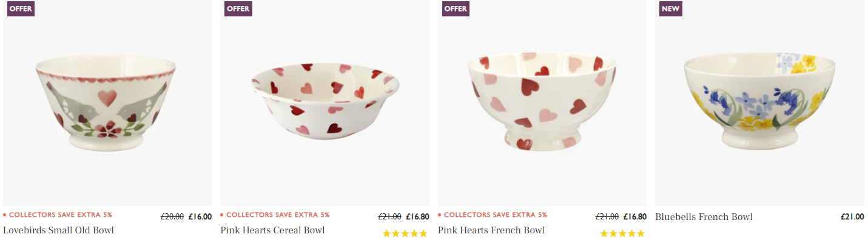Image resolution: width=868 pixels, height=240 pixels.
Task: Open the Pink Hearts French Bowl image
Action: click(x=542, y=102)
